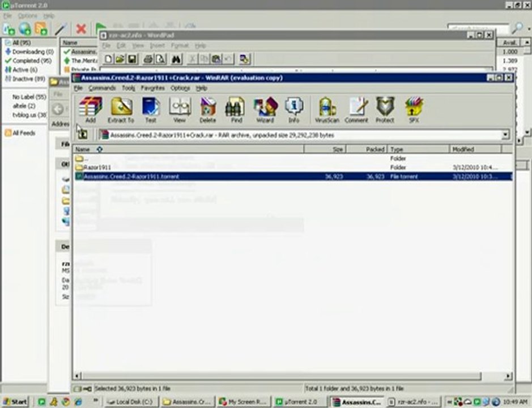Image resolution: width=532 pixels, height=408 pixels.
Task: Click the Find binoculars icon in WinRAR
Action: pos(236,109)
